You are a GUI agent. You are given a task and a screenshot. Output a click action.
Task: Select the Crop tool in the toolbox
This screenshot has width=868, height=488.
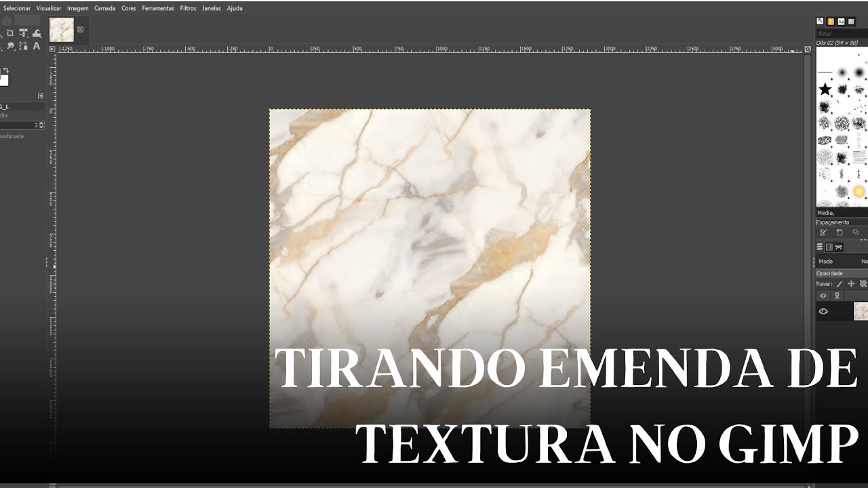(10, 33)
